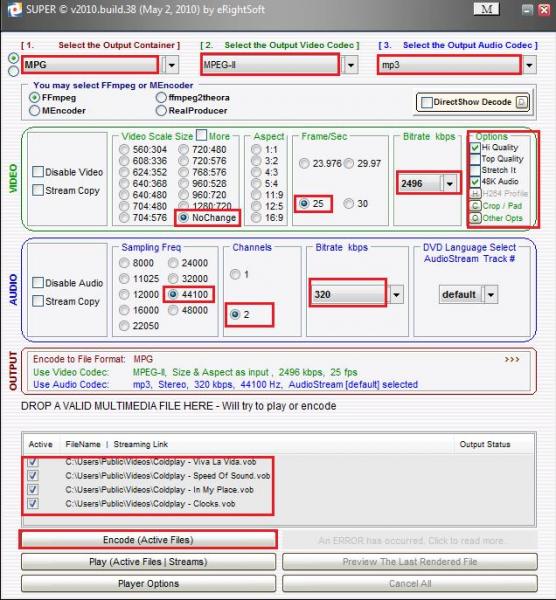The width and height of the screenshot is (556, 600).
Task: Click the H264 Profile icon
Action: (475, 193)
